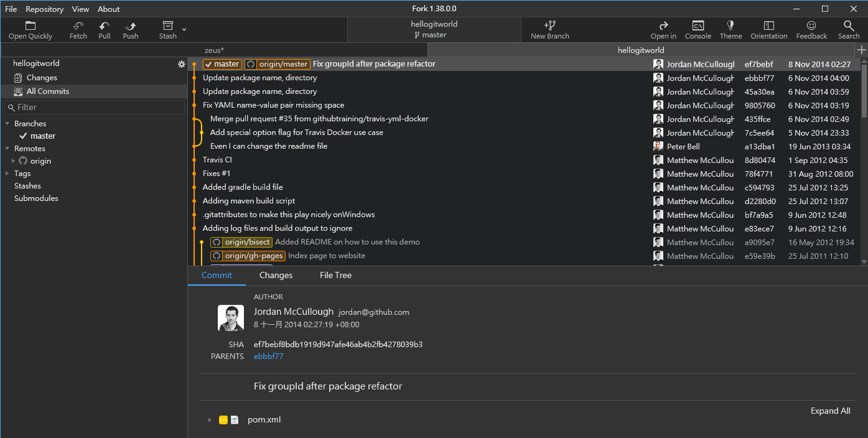Switch to the File Tree tab
The height and width of the screenshot is (438, 868).
click(335, 275)
